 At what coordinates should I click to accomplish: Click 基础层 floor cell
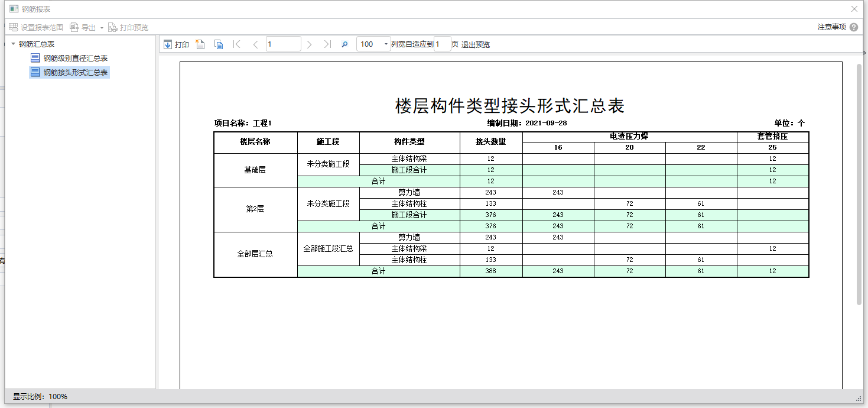(255, 170)
